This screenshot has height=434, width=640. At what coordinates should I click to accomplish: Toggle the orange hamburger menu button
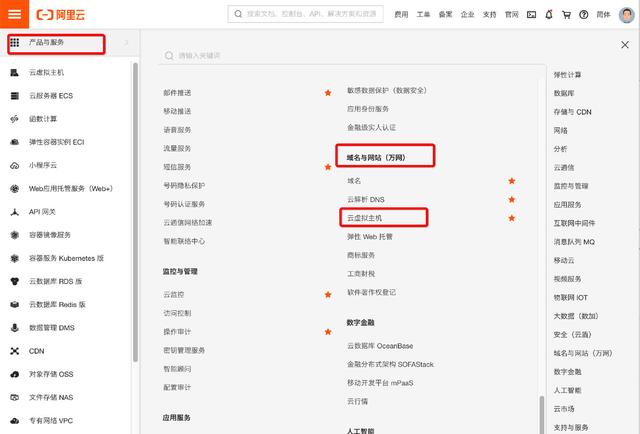click(14, 14)
